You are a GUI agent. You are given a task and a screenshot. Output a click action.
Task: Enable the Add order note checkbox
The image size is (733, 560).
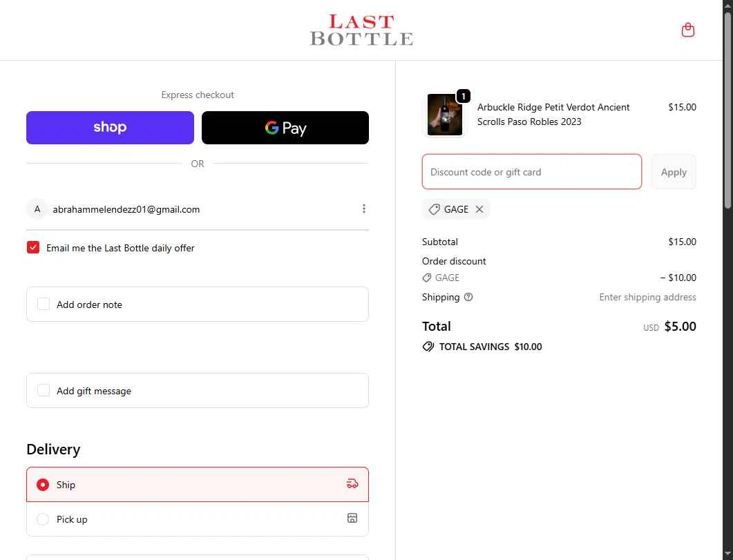point(44,304)
